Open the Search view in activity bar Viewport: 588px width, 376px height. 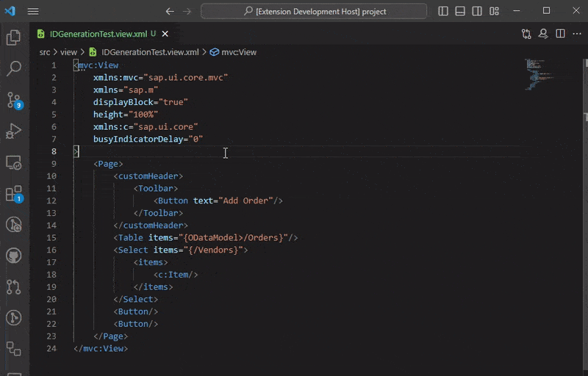pyautogui.click(x=14, y=68)
